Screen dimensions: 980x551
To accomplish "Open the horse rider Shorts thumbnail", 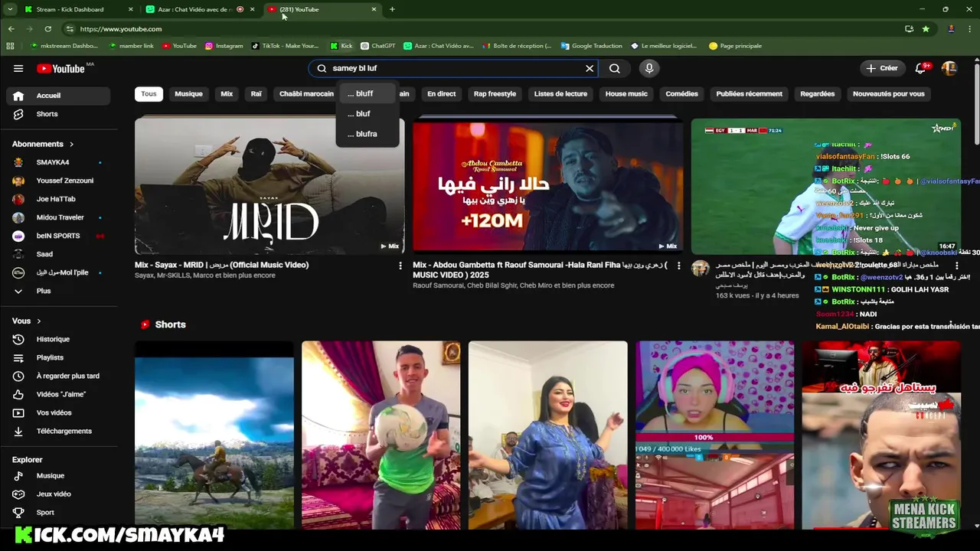I will [x=214, y=435].
